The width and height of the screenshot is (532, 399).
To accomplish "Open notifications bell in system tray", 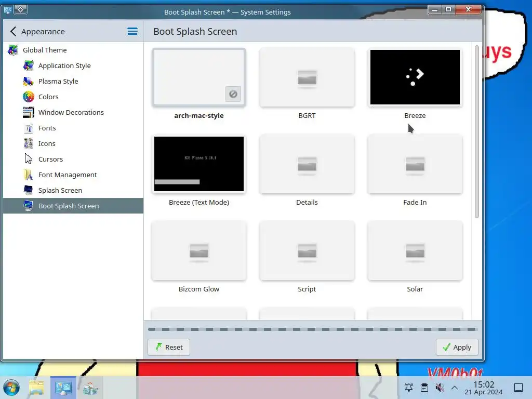I will point(409,388).
